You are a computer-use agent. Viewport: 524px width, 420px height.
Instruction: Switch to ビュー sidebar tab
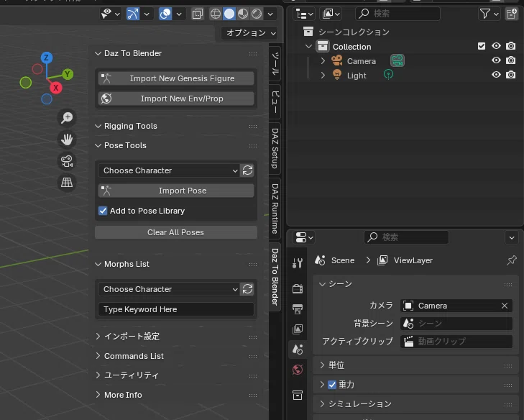(275, 101)
